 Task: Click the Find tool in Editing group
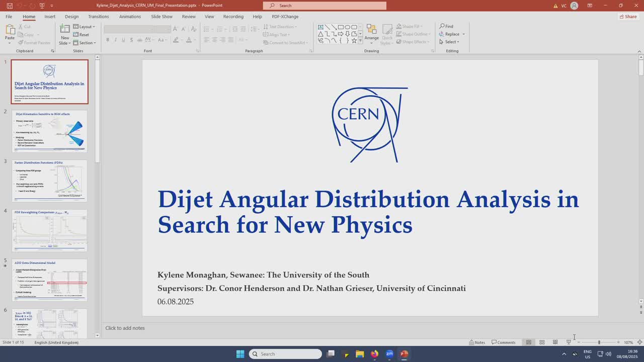click(446, 26)
